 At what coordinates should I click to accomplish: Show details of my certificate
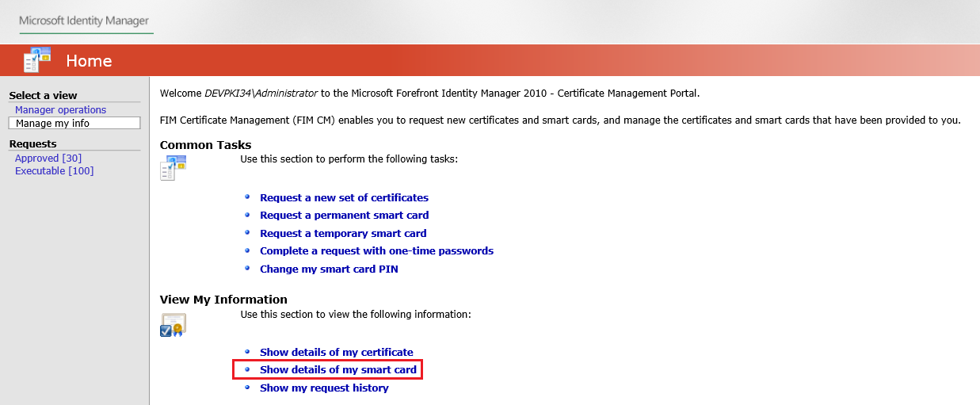pyautogui.click(x=337, y=353)
